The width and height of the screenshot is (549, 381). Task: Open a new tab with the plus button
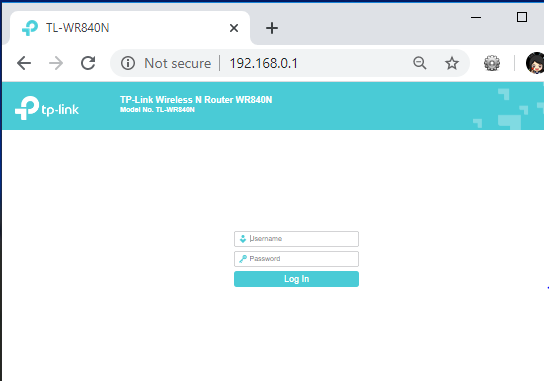point(272,28)
